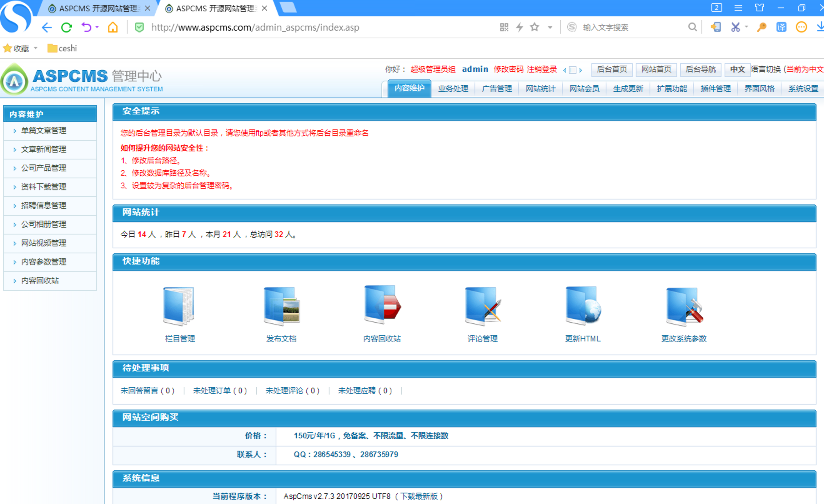Viewport: 824px width, 504px height.
Task: Switch to the 系统设置 tab
Action: (x=803, y=88)
